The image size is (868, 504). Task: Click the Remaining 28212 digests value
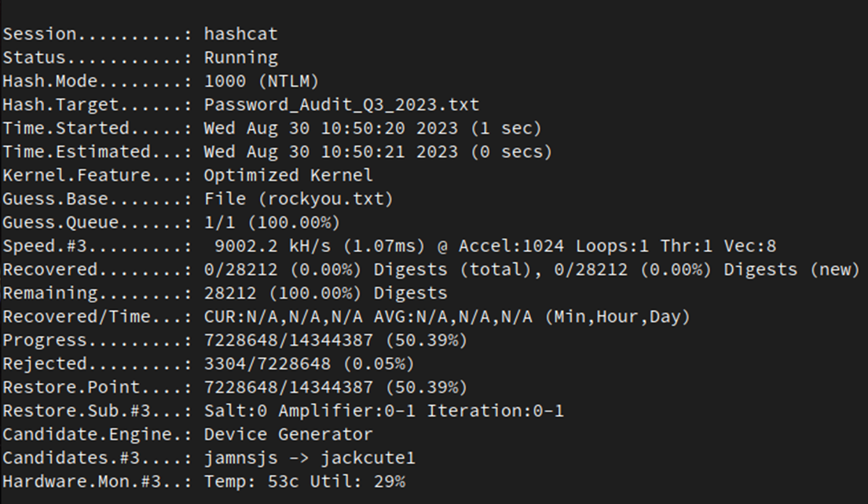(x=325, y=294)
